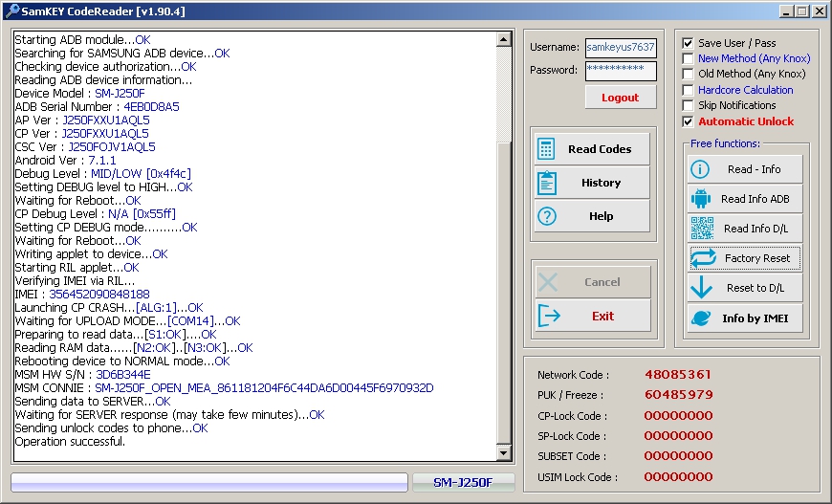The width and height of the screenshot is (832, 504).
Task: Enable Hardcore Calculation checkbox
Action: (x=688, y=90)
